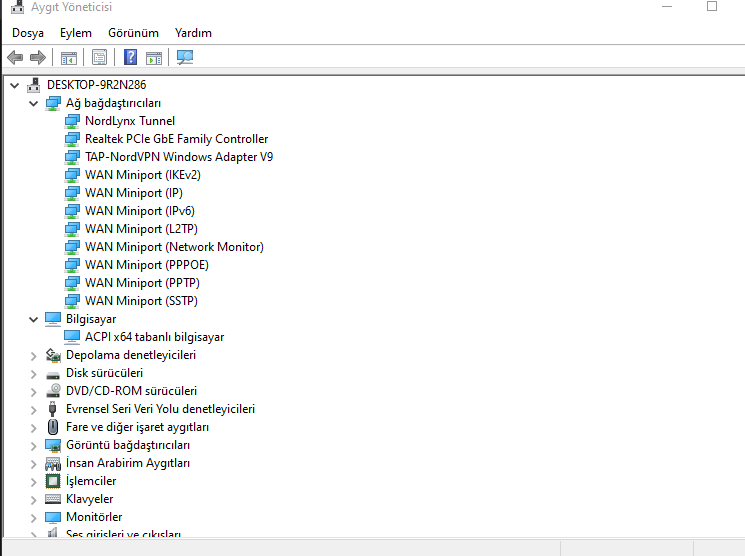745x556 pixels.
Task: Click the TAP-NordVPN adapter icon
Action: click(72, 157)
